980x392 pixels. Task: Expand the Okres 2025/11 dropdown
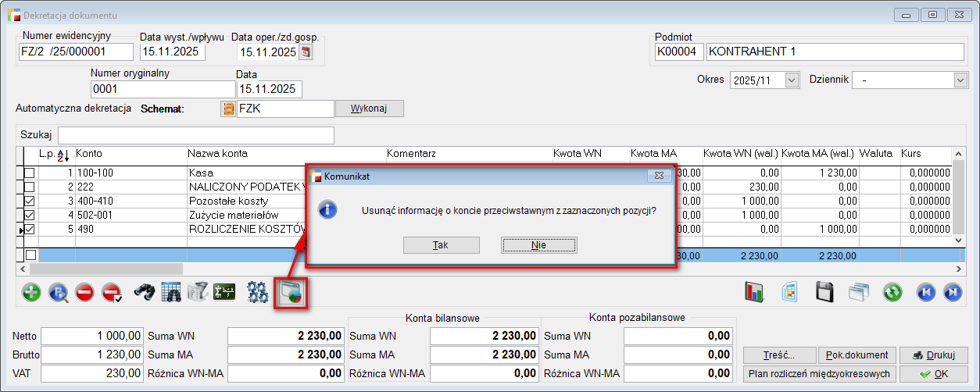click(x=792, y=80)
